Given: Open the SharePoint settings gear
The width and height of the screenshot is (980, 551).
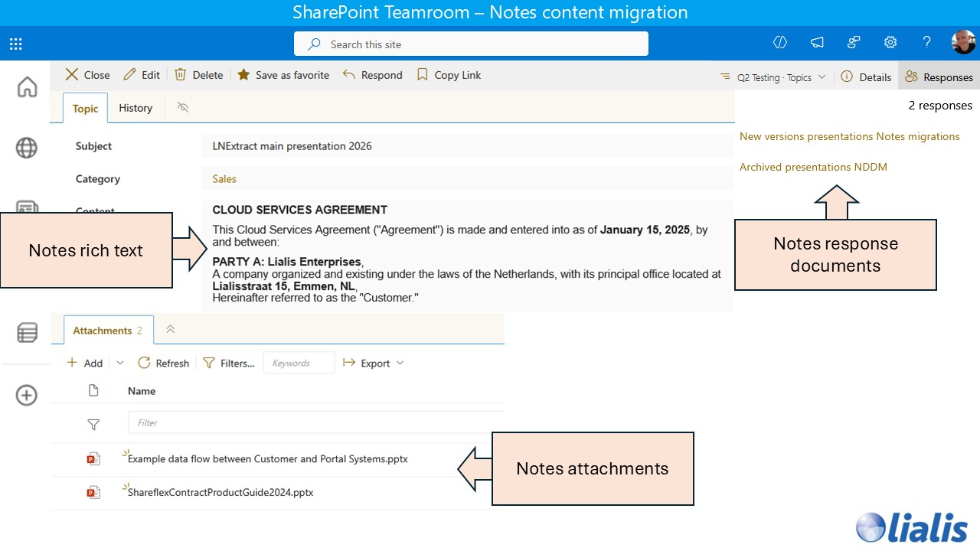Looking at the screenshot, I should [890, 43].
